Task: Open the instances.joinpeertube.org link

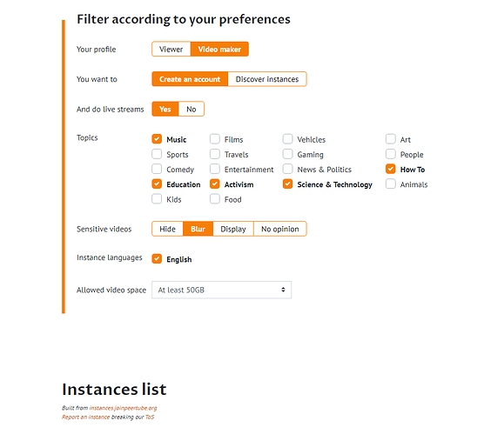Action: coord(123,408)
